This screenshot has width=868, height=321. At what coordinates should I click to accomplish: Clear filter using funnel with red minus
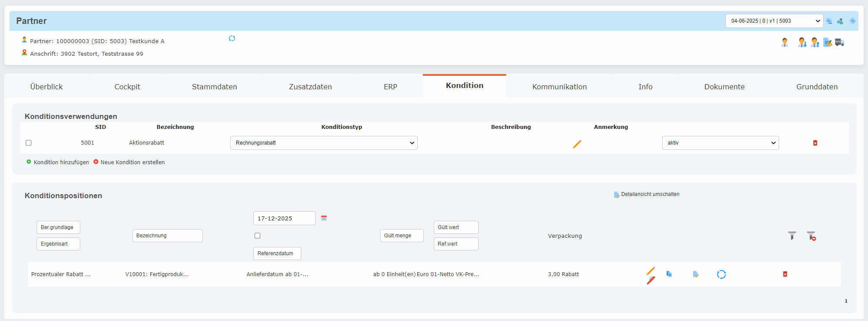point(811,236)
